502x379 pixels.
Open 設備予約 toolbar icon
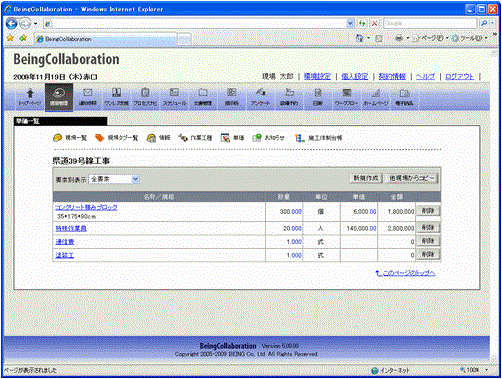(x=289, y=97)
